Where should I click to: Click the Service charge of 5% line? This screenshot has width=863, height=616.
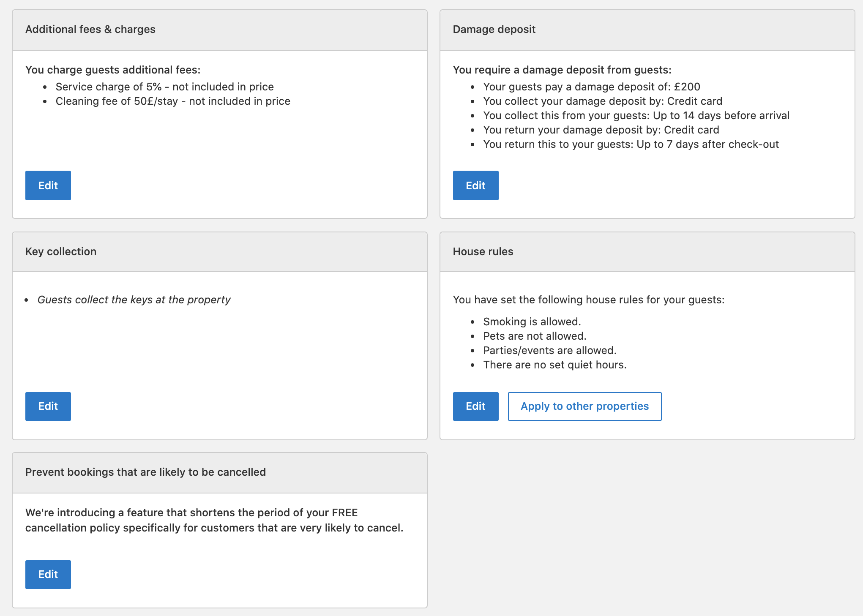(x=164, y=87)
